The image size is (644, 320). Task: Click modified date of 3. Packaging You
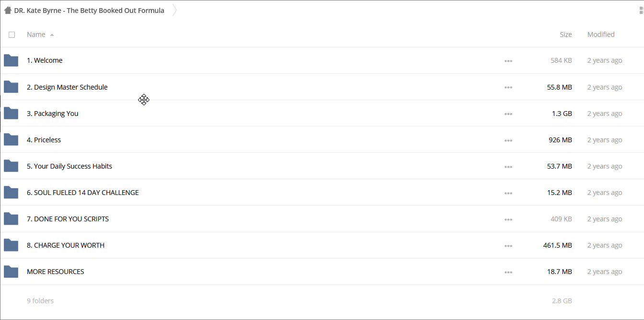(x=605, y=114)
